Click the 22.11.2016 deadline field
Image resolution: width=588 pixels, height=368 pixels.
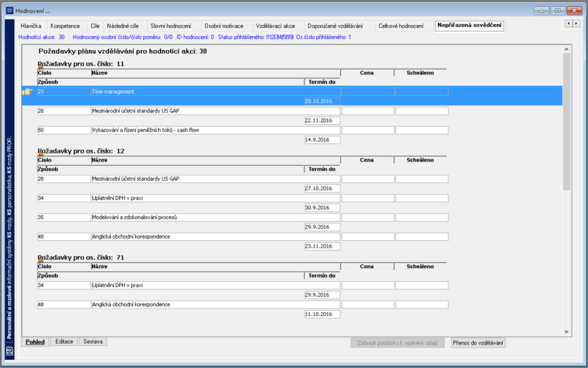tap(322, 120)
